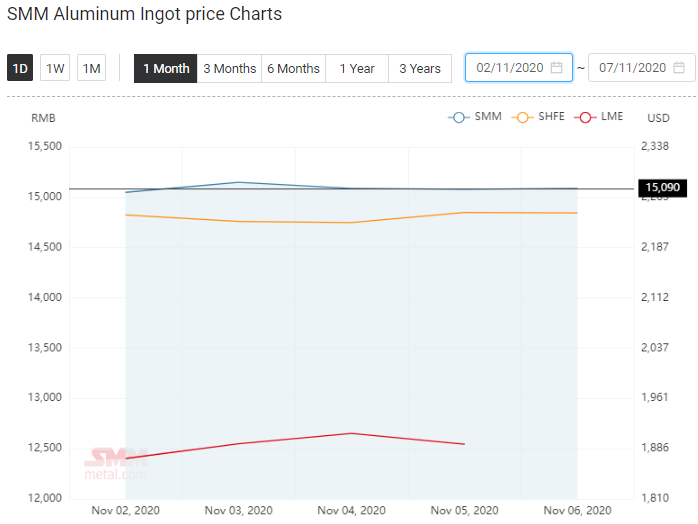View the 1 Year price range

pos(357,69)
